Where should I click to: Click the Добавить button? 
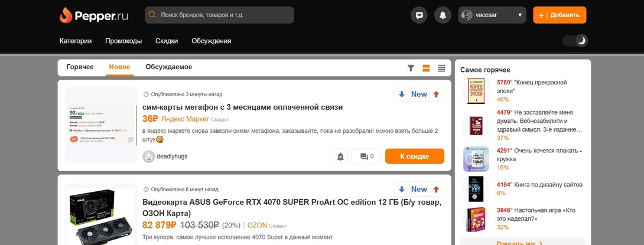click(560, 15)
